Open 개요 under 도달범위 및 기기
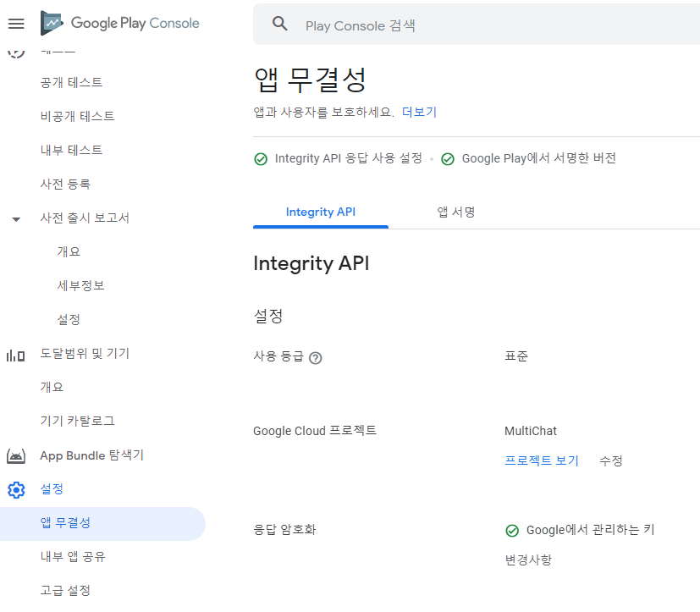700x612 pixels. (52, 387)
